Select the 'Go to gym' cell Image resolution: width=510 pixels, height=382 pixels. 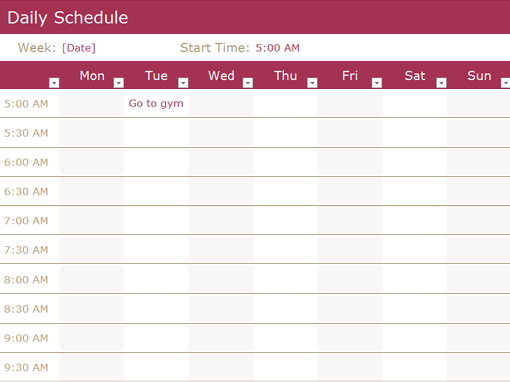tap(156, 103)
